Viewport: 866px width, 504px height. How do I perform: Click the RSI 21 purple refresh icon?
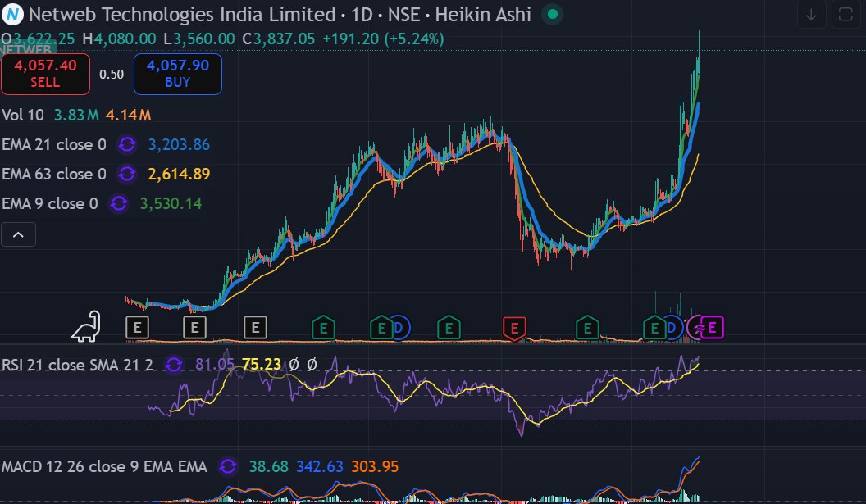tap(173, 365)
